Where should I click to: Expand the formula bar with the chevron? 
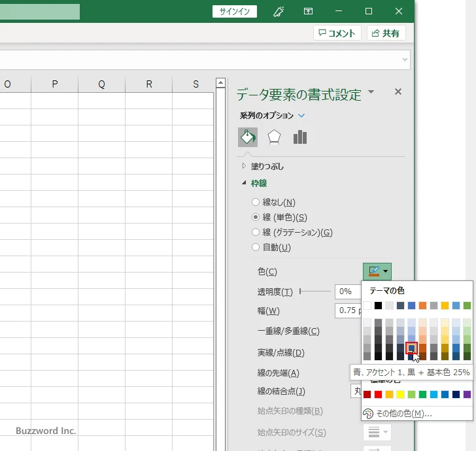pos(405,59)
